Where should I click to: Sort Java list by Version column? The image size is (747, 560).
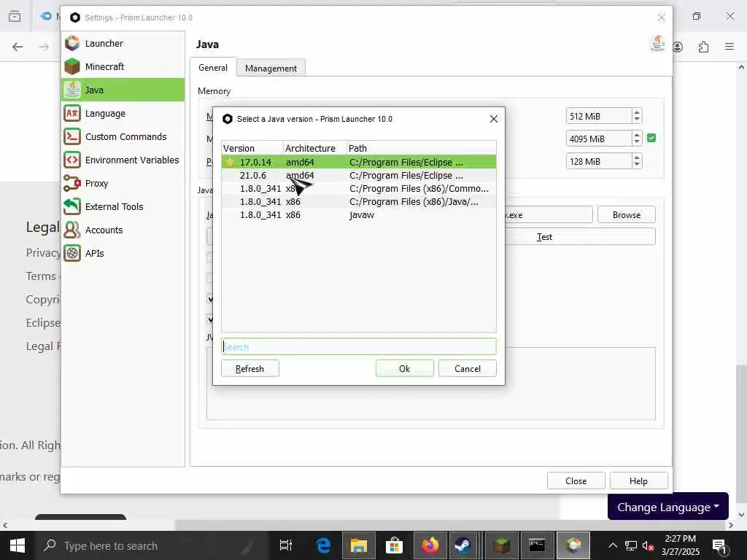pyautogui.click(x=252, y=148)
